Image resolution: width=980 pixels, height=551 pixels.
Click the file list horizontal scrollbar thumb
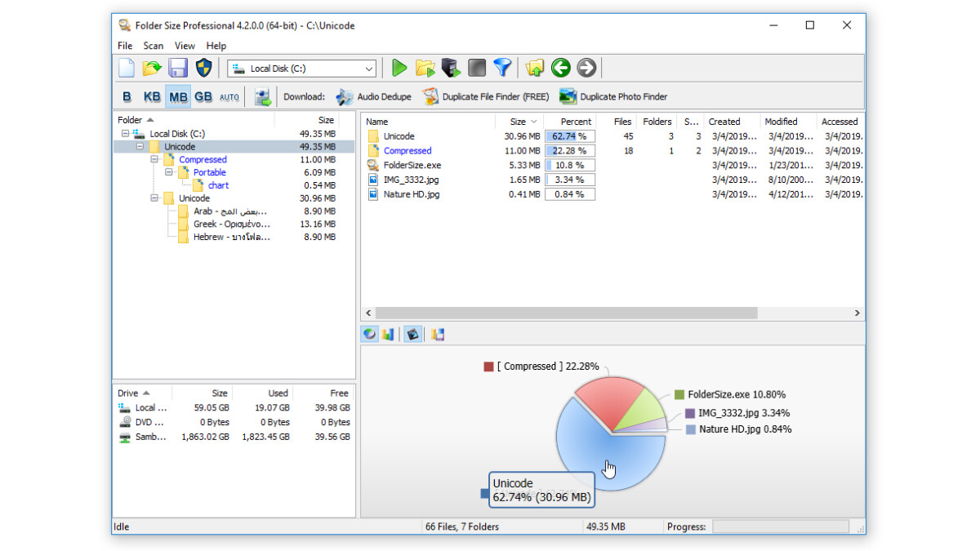pyautogui.click(x=566, y=313)
